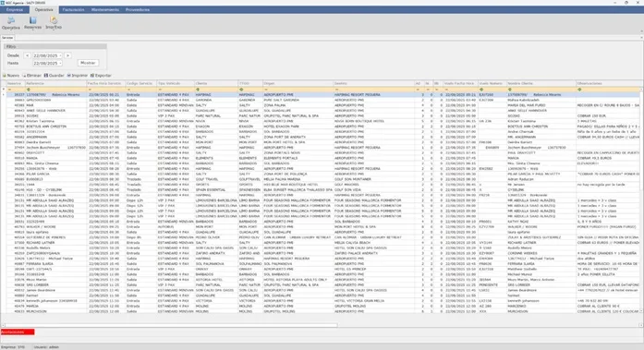Click the filter icon under Nombre Cliente column

510,89
